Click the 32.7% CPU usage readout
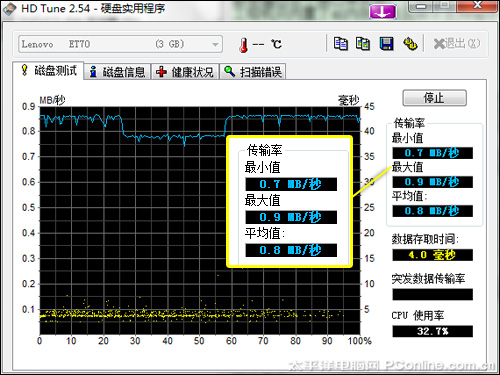The width and height of the screenshot is (500, 375). (432, 331)
